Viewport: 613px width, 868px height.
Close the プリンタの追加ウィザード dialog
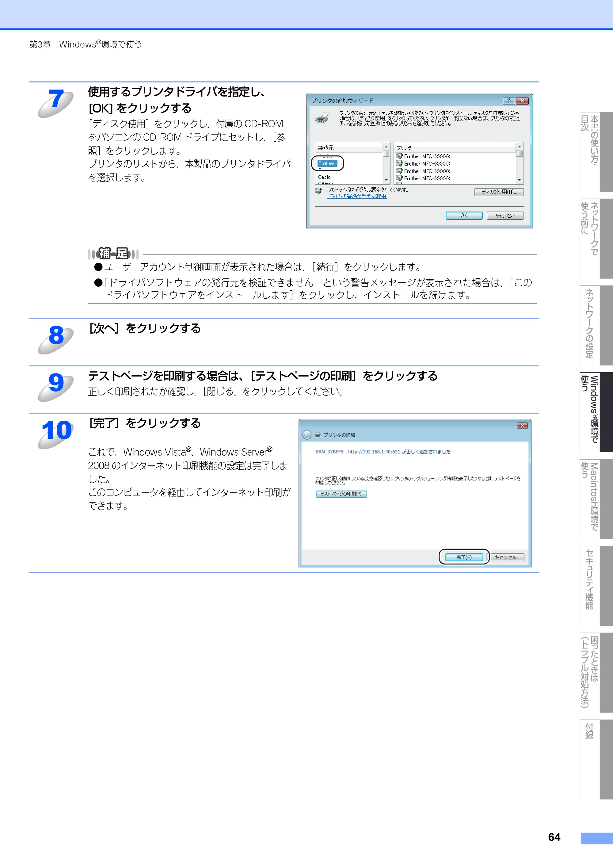522,101
